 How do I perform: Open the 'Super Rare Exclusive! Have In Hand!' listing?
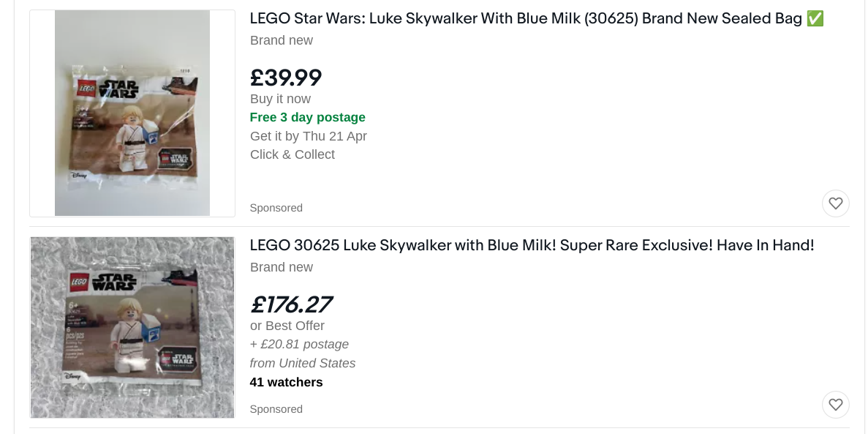click(532, 245)
